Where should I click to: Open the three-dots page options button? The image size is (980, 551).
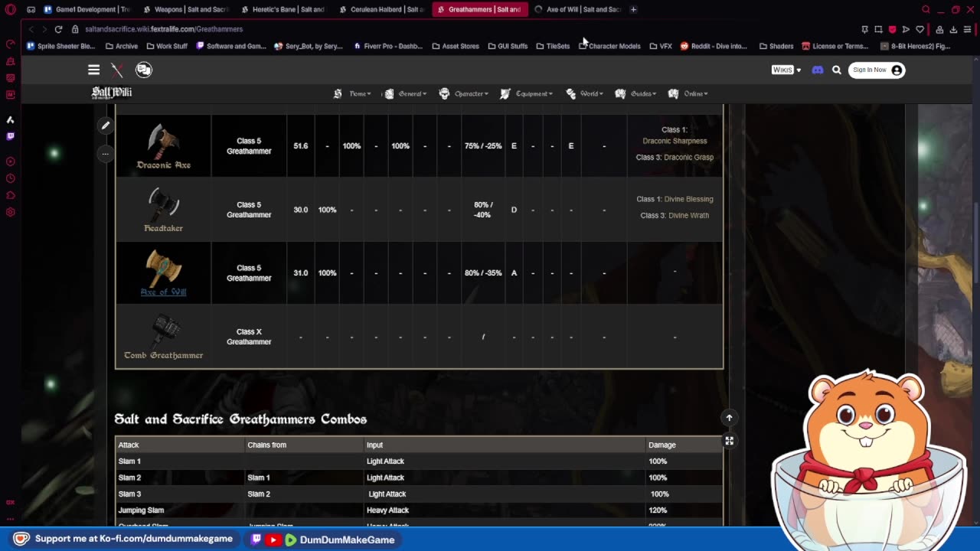click(106, 153)
